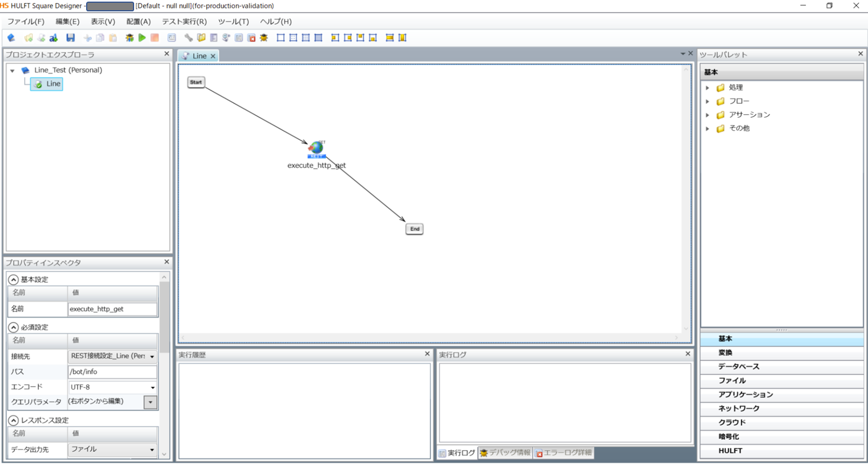The height and width of the screenshot is (464, 868).
Task: Click the 'ab' rename toolbar icon
Action: [x=54, y=38]
